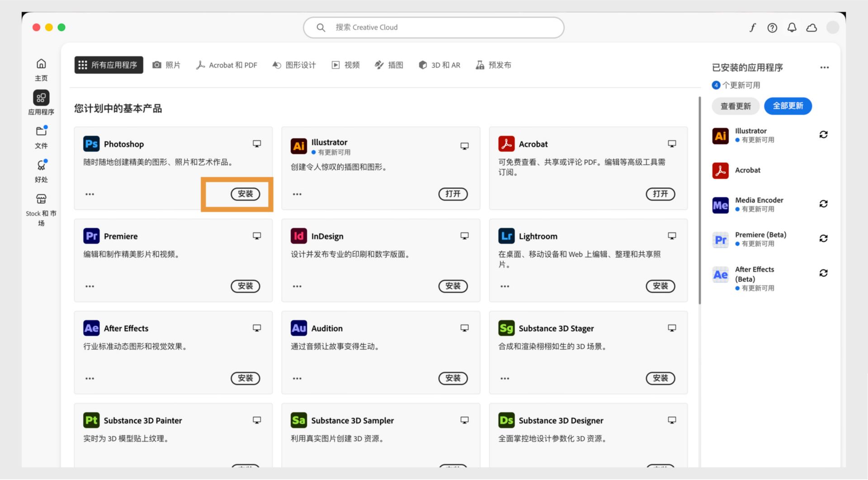Update Premiere (Beta) via refresh icon

pyautogui.click(x=823, y=239)
